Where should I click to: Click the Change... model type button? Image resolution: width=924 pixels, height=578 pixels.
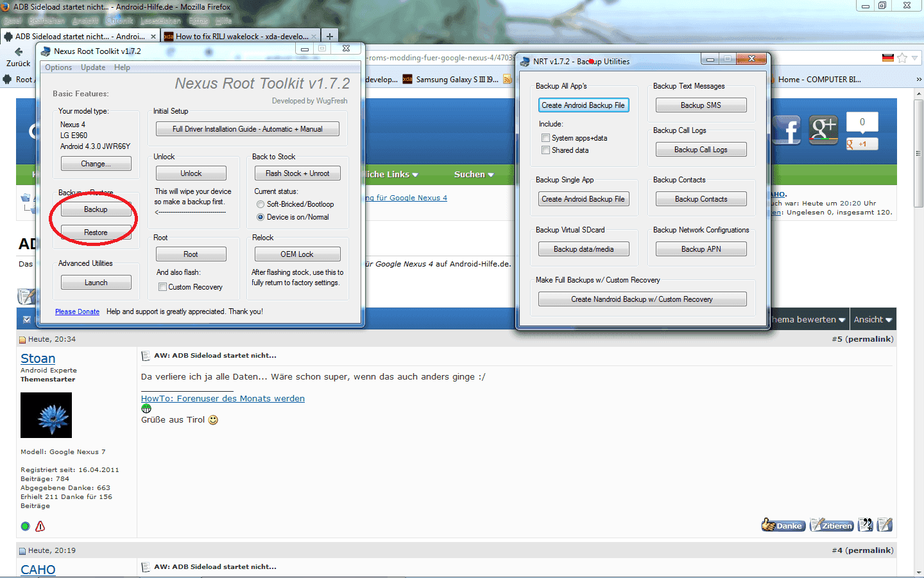pyautogui.click(x=96, y=164)
